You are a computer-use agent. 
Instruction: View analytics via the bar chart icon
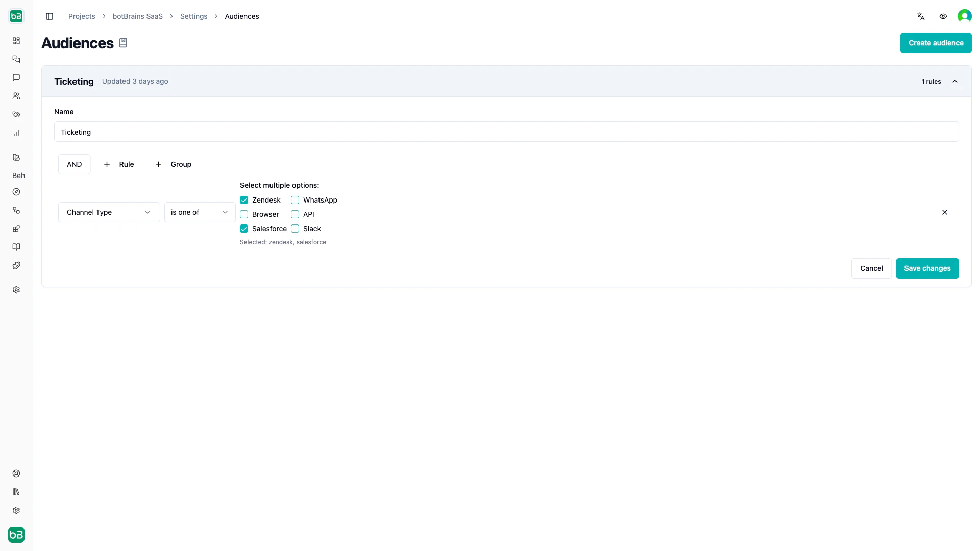point(16,133)
